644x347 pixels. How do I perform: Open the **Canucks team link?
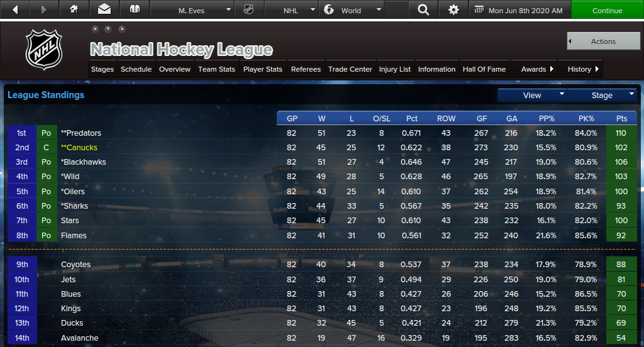pyautogui.click(x=79, y=148)
